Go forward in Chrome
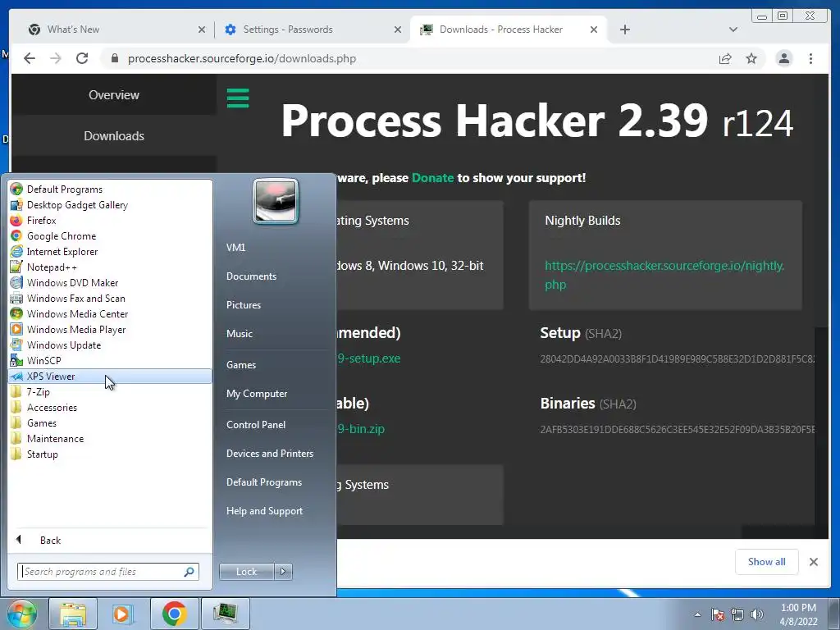Viewport: 840px width, 630px height. click(x=56, y=58)
